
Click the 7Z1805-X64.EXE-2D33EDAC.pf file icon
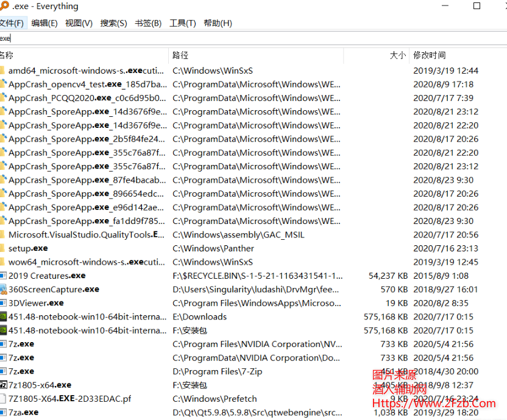click(3, 399)
